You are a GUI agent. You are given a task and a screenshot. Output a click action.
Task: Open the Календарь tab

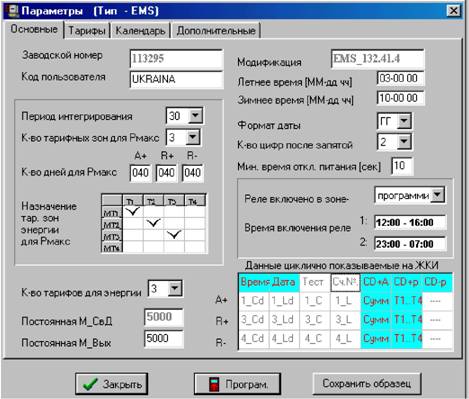(x=140, y=31)
